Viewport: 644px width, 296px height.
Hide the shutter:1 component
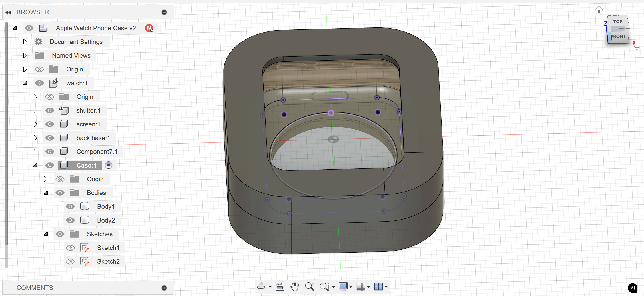(x=50, y=110)
